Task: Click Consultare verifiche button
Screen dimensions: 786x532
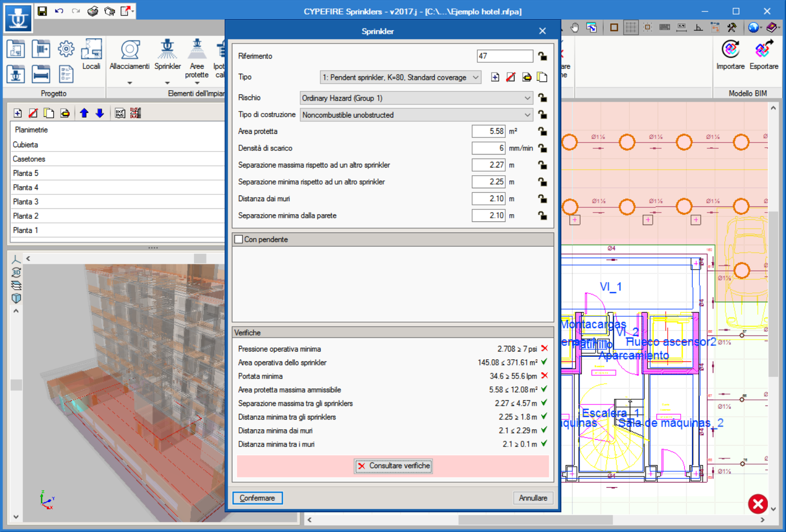Action: (x=394, y=466)
